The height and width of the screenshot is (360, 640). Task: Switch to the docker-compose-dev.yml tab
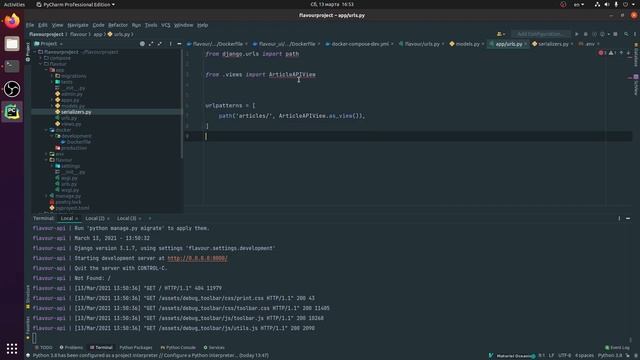pos(360,44)
